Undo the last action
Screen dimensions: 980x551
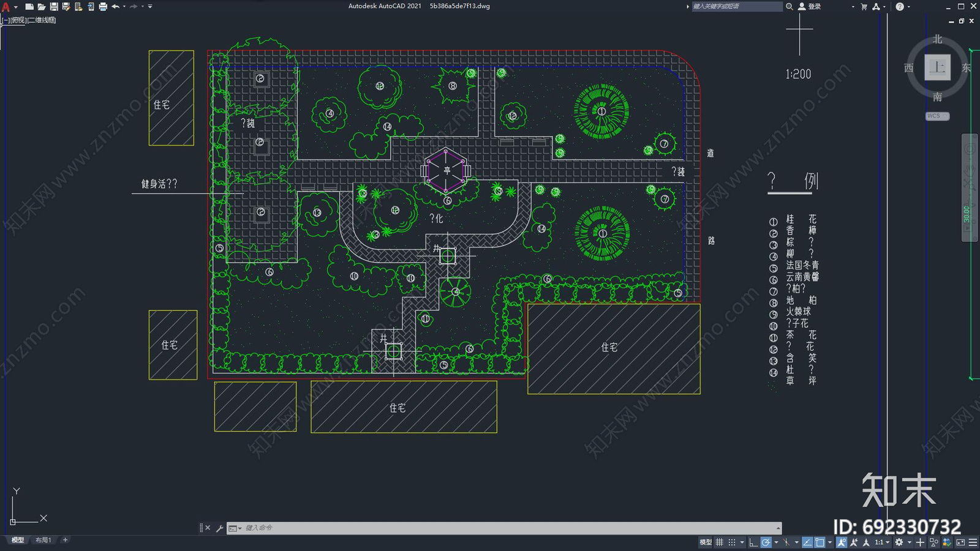115,7
